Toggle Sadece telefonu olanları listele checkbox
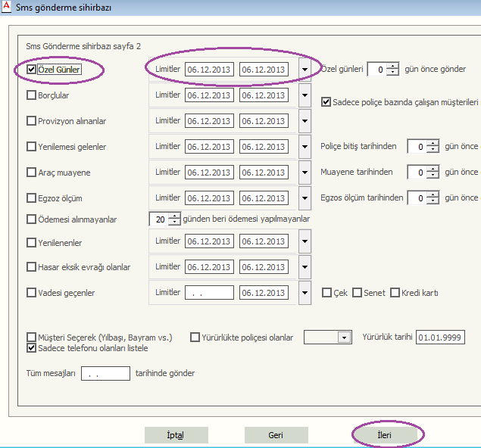This screenshot has height=448, width=481. 32,348
